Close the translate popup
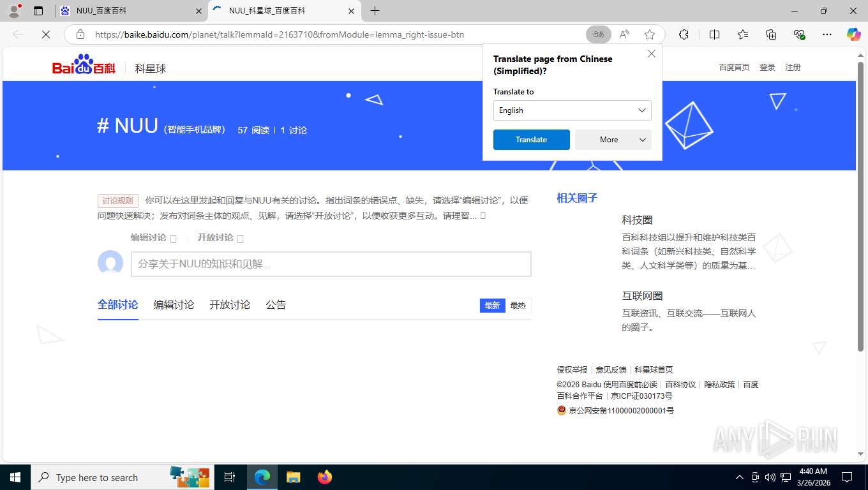 652,54
